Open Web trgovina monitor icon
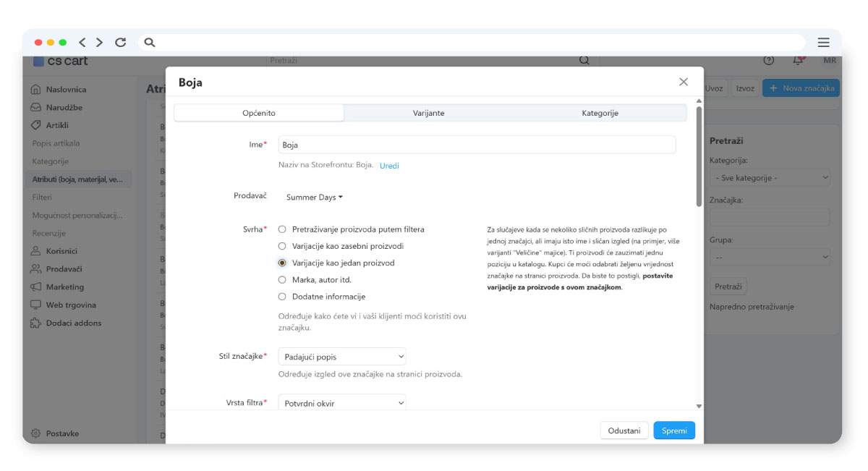This screenshot has width=868, height=471. click(x=35, y=305)
